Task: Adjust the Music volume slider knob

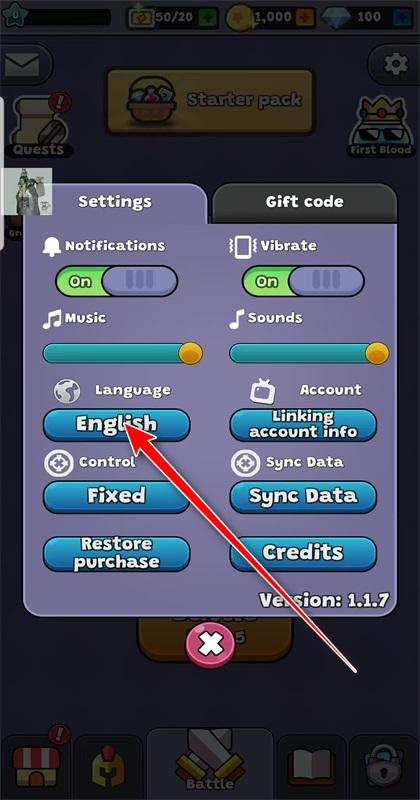Action: tap(190, 353)
